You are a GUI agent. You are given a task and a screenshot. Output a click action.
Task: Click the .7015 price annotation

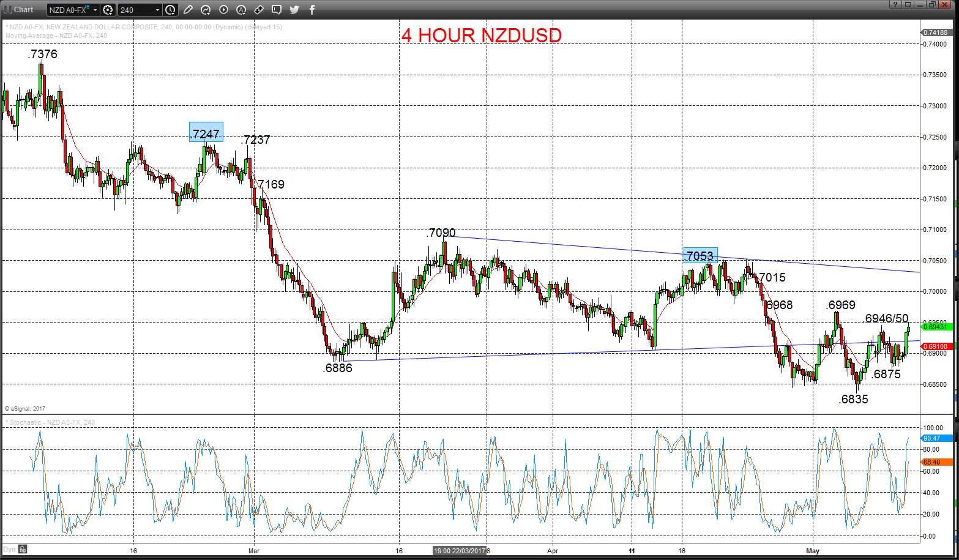point(771,277)
